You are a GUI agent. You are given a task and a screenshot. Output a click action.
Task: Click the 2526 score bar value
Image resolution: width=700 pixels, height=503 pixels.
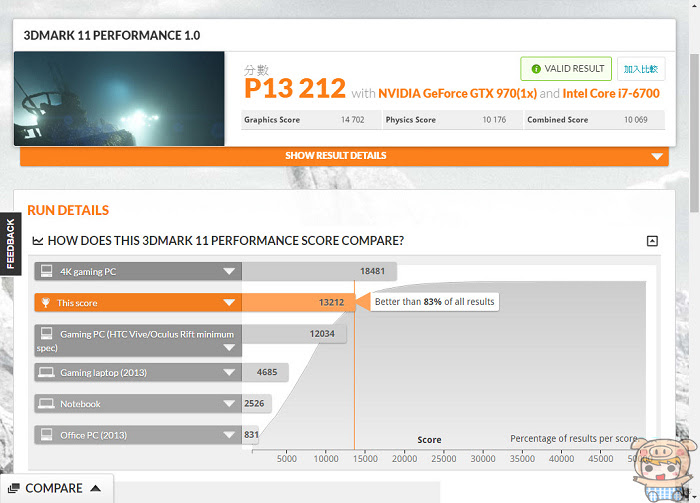[x=254, y=403]
